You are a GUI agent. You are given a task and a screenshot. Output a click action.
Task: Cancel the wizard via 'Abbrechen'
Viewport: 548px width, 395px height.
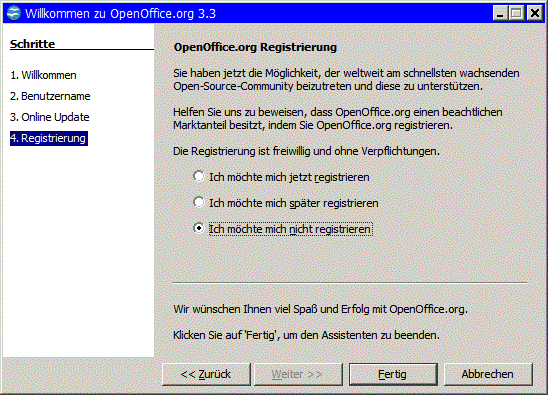488,374
